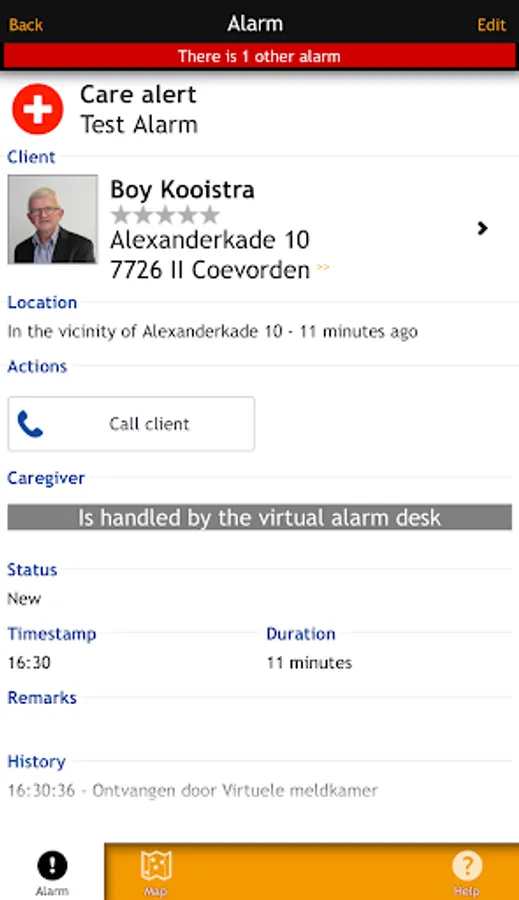Tap the empty Remarks area
Screen dimensions: 519x900
pos(260,727)
